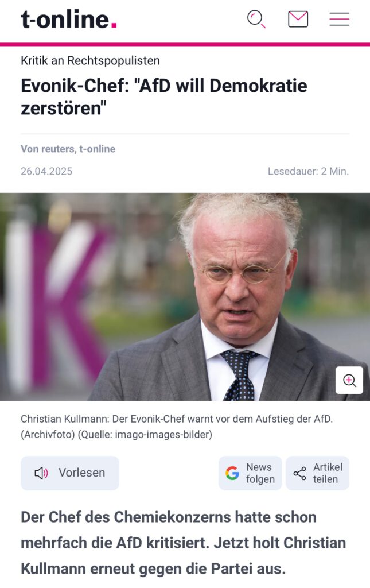Select the Artikel teilen label
The height and width of the screenshot is (588, 370).
click(328, 473)
